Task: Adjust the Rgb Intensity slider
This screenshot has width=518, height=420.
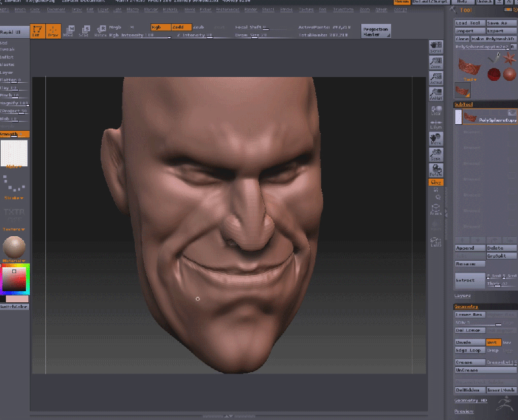Action: pyautogui.click(x=139, y=35)
